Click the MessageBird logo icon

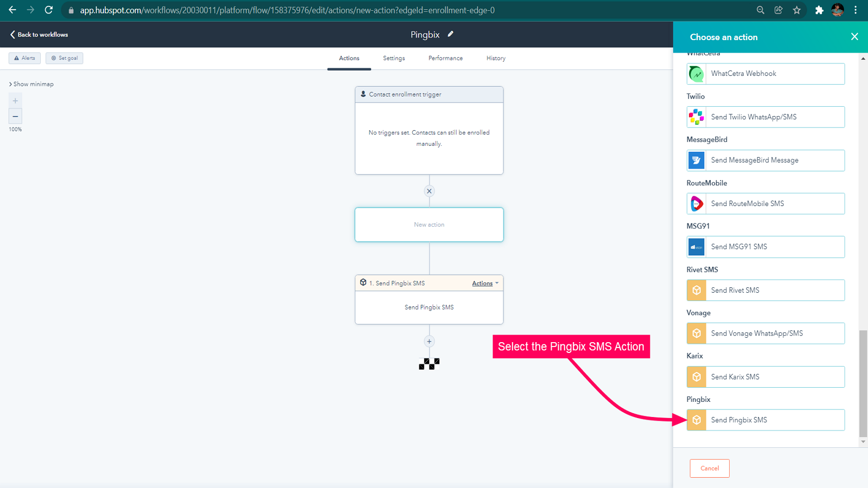click(696, 160)
